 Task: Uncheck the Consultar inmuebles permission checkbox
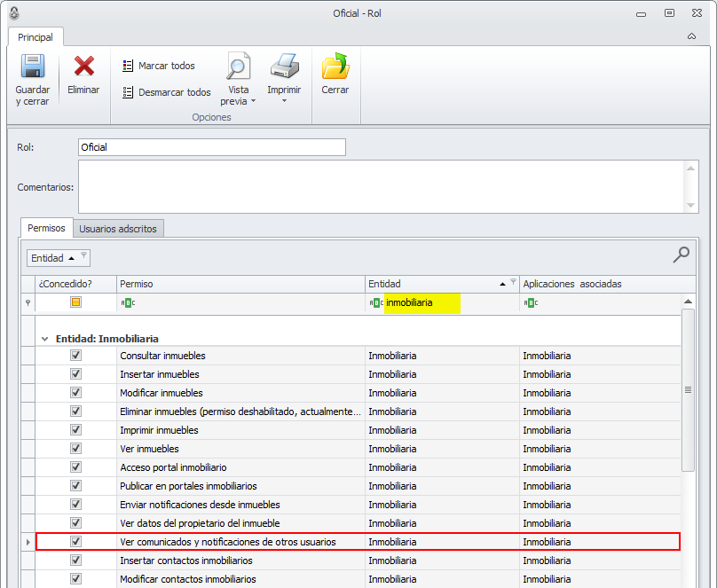[x=75, y=356]
